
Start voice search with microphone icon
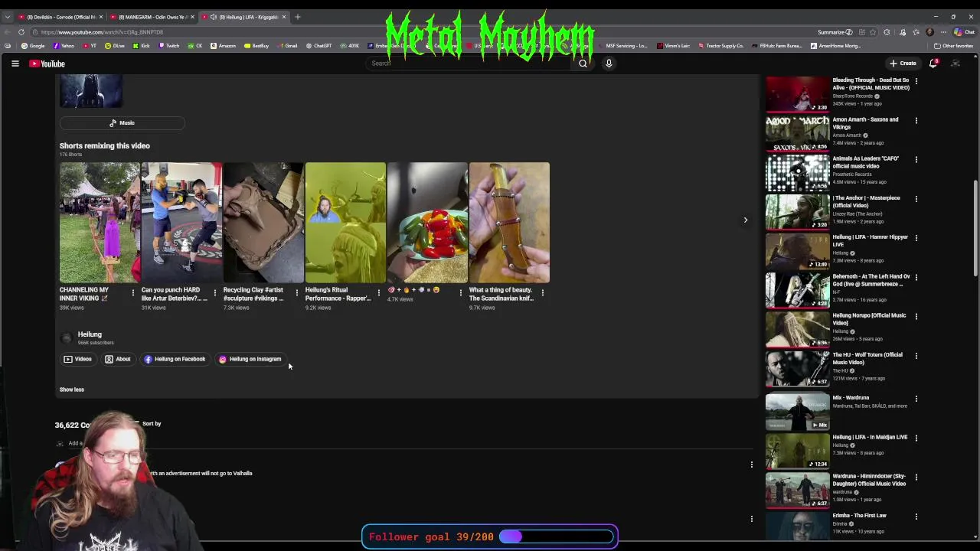[x=609, y=64]
